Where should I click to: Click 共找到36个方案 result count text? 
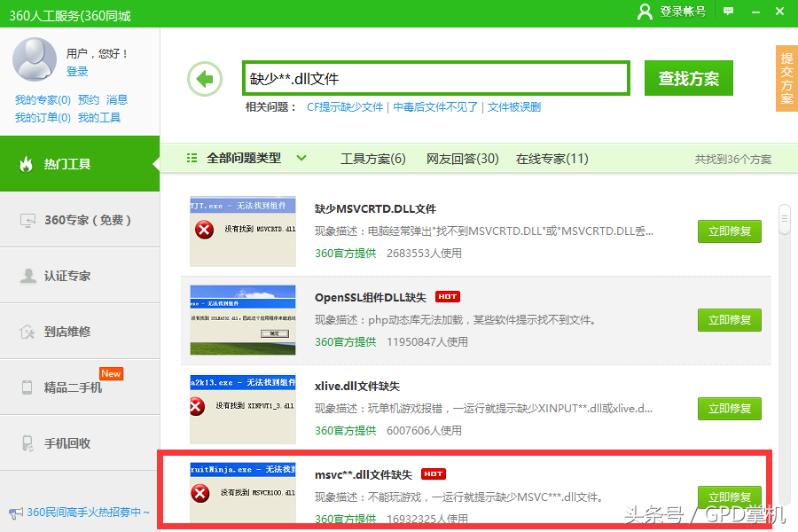(733, 160)
